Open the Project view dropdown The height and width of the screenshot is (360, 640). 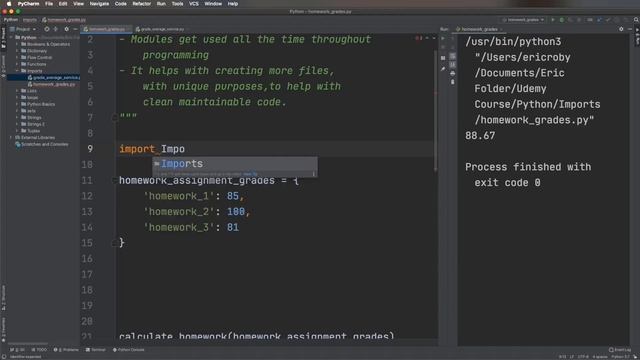click(x=23, y=29)
